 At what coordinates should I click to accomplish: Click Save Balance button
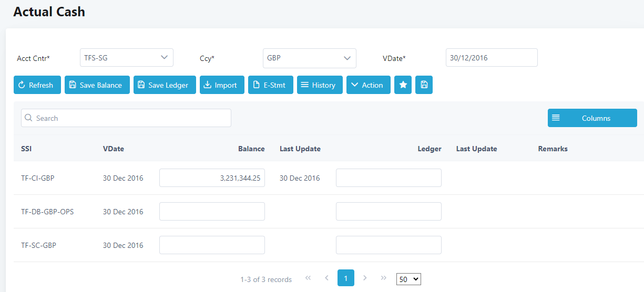pyautogui.click(x=97, y=85)
